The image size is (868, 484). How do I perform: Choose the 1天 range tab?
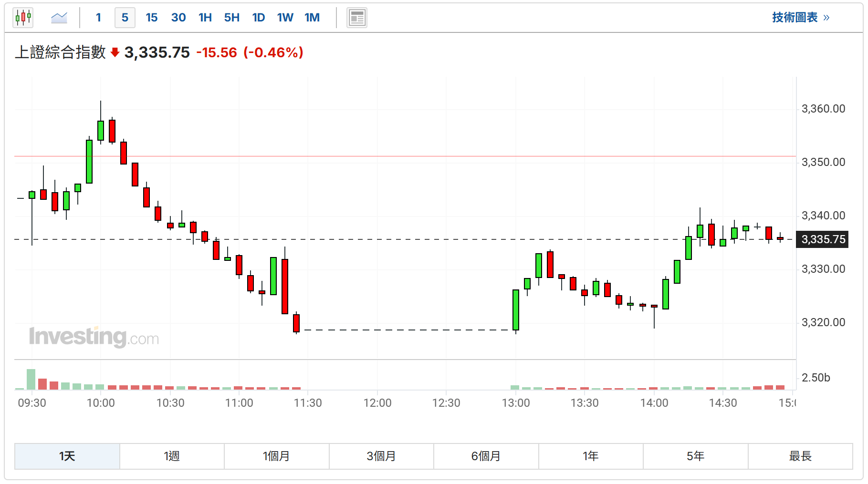67,456
